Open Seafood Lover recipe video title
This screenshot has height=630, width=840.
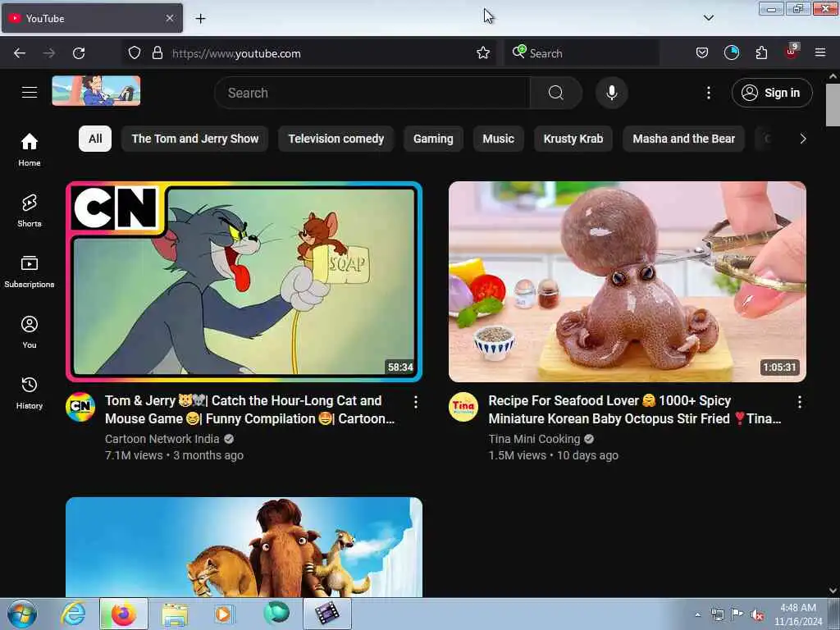(634, 410)
